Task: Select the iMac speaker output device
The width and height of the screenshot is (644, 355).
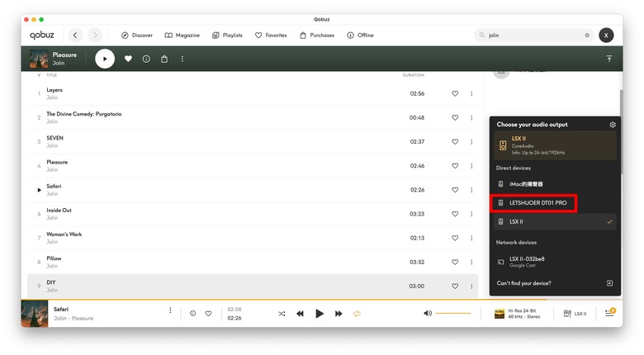Action: coord(555,184)
